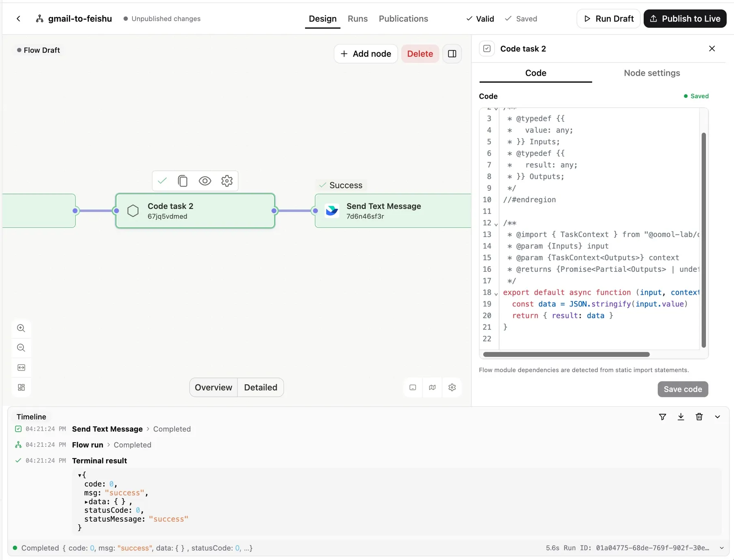
Task: Zoom in on the canvas
Action: (x=21, y=328)
